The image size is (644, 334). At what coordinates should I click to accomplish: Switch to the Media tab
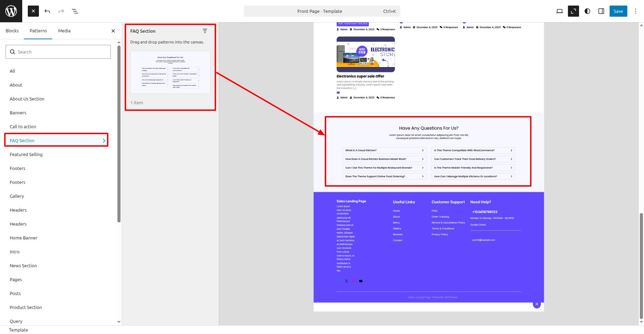[x=64, y=31]
